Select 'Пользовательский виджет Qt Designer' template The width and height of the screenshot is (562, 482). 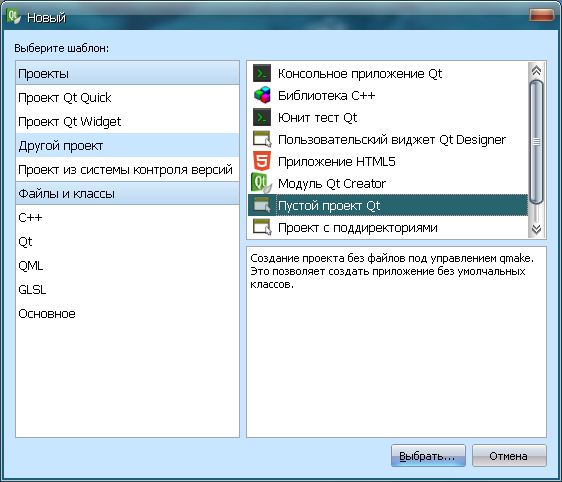tap(388, 139)
